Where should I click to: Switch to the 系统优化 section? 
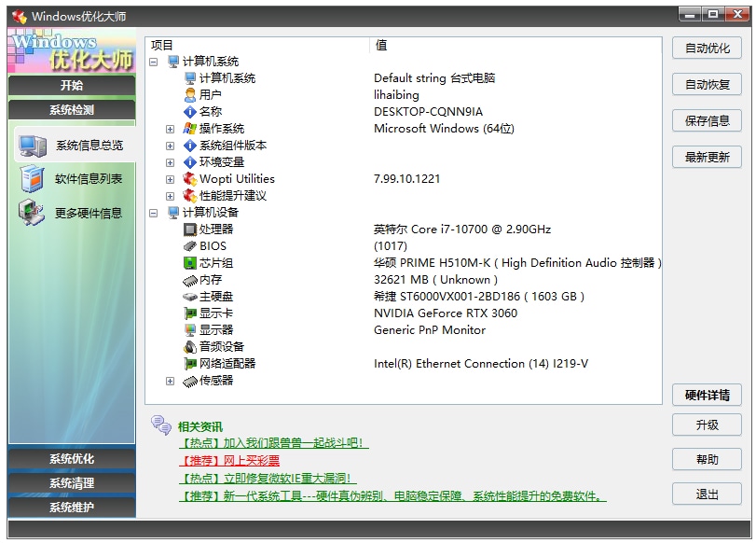tap(70, 459)
